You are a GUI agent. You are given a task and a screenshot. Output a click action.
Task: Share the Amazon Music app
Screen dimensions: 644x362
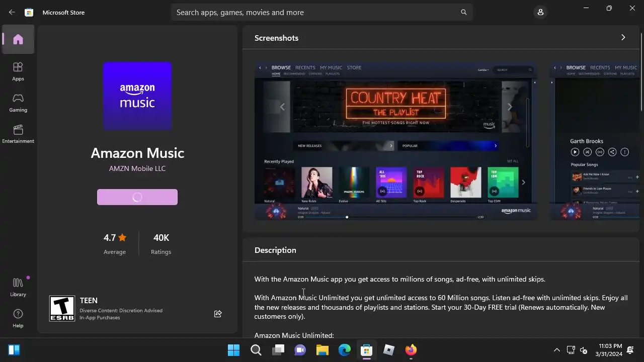(218, 314)
